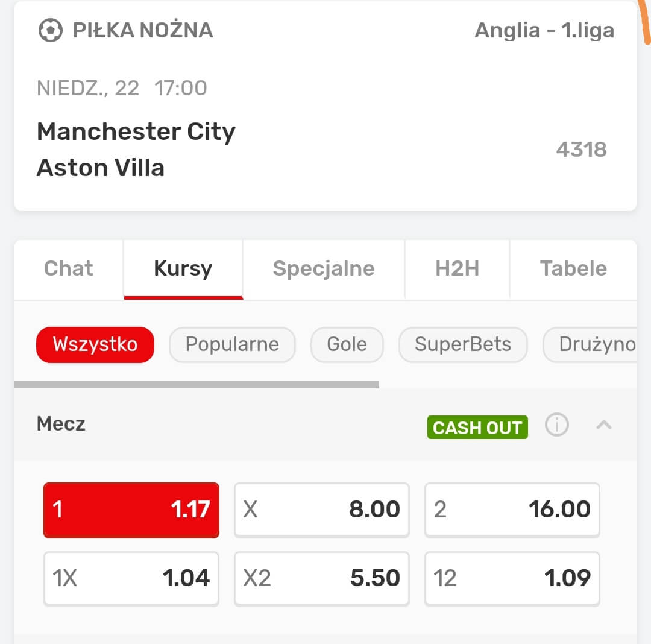Open the Kursy tab
This screenshot has width=651, height=644.
tap(183, 269)
